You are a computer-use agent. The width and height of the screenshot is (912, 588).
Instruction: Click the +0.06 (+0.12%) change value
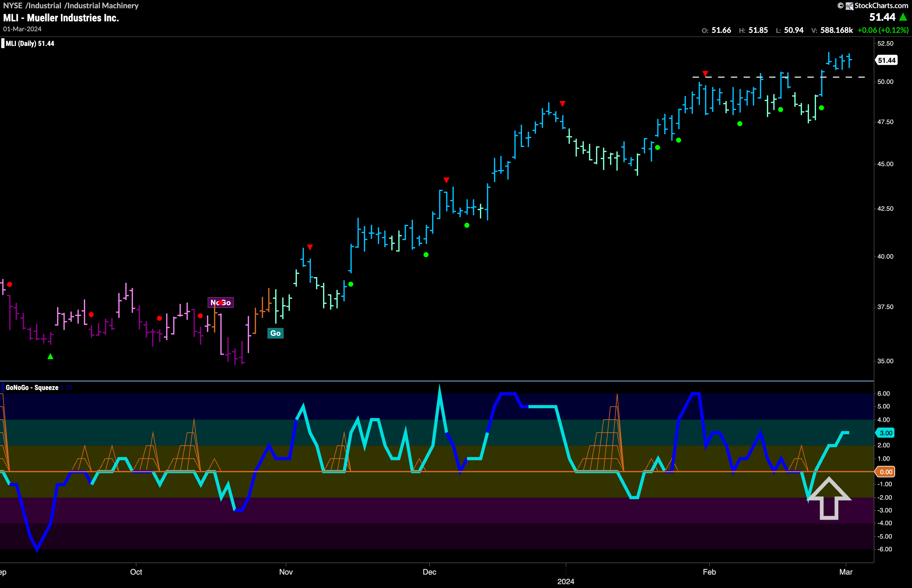click(883, 30)
